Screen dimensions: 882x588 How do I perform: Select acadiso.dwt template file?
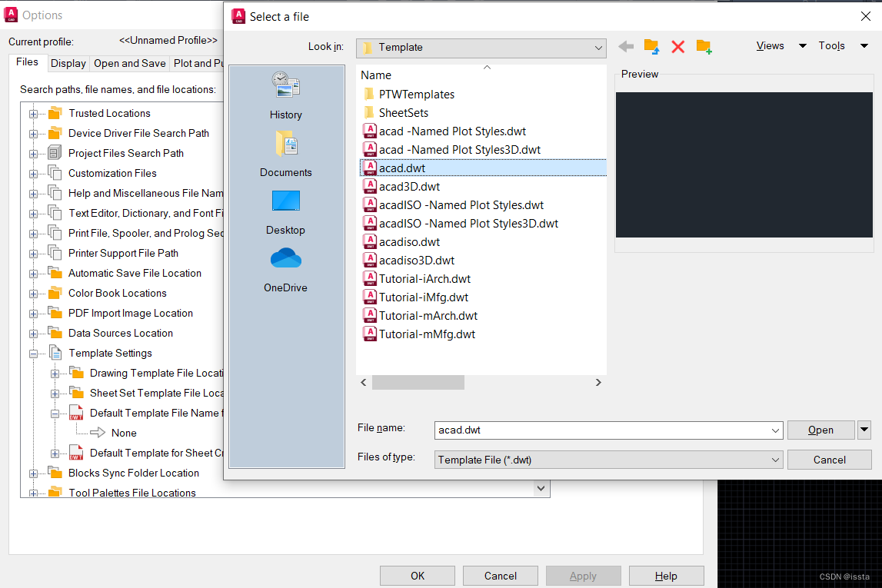[x=409, y=242]
